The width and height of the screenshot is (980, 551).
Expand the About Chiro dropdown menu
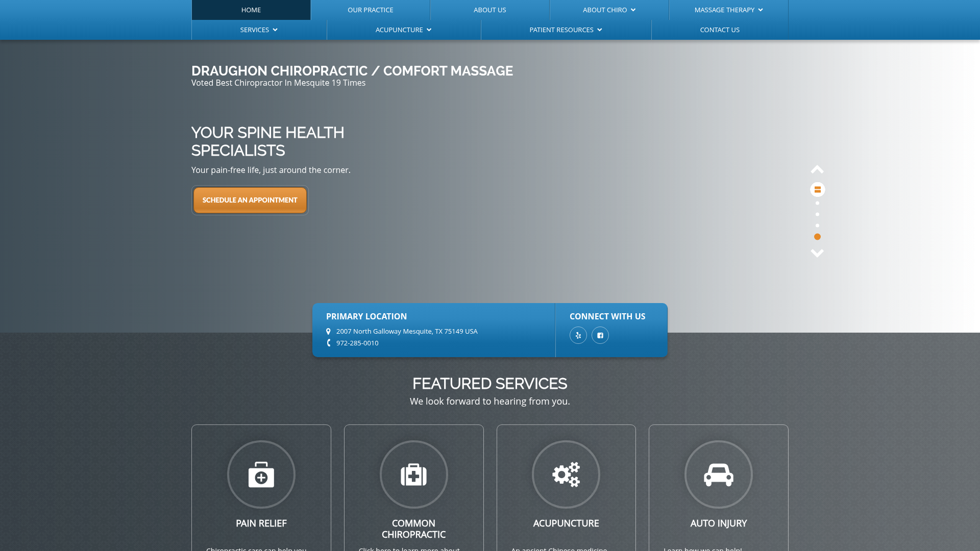[x=609, y=10]
